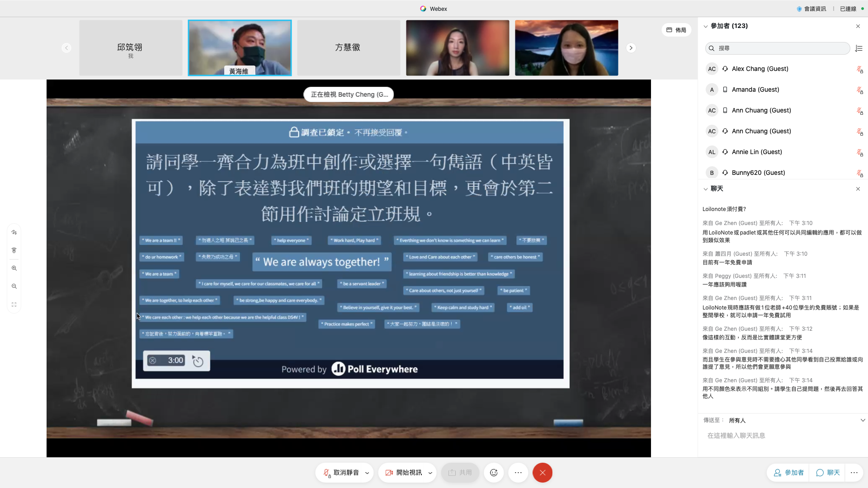Open the 佈局 layout menu
868x488 pixels.
click(x=676, y=30)
